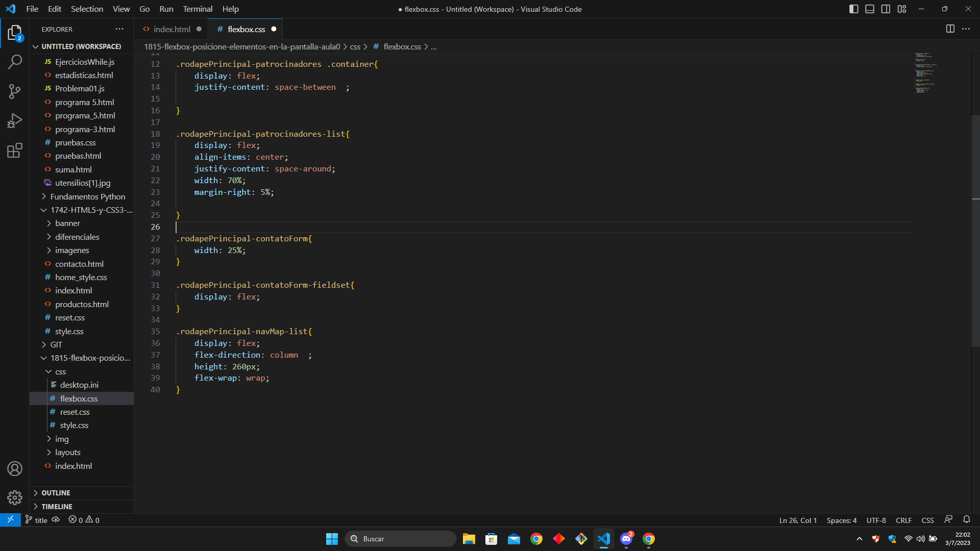Click flexbox.css segment in breadcrumb

coord(402,46)
